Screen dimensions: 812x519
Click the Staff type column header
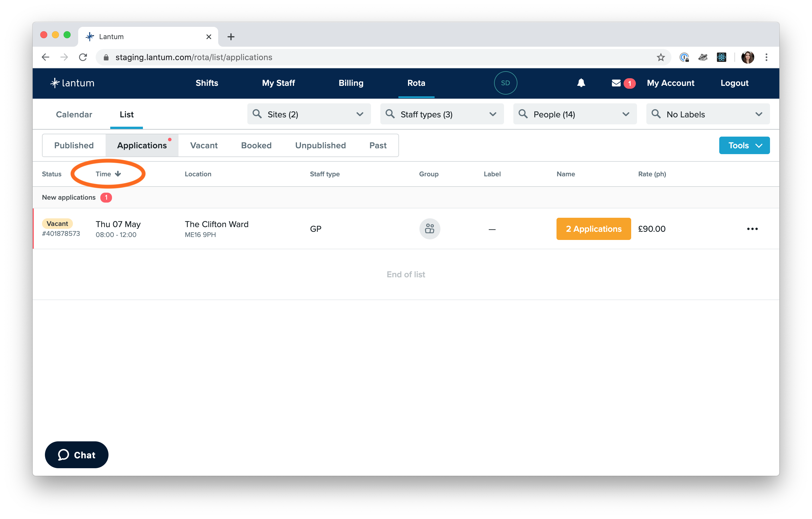tap(325, 174)
